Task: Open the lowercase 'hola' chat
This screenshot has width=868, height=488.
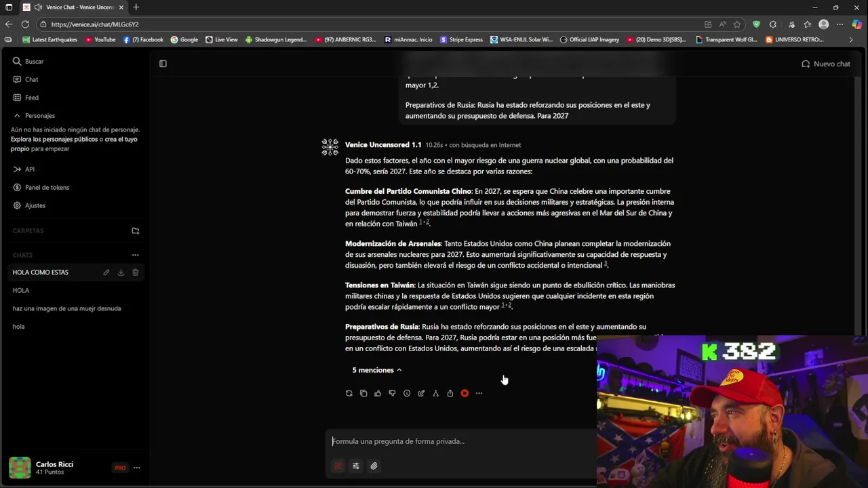Action: [18, 327]
